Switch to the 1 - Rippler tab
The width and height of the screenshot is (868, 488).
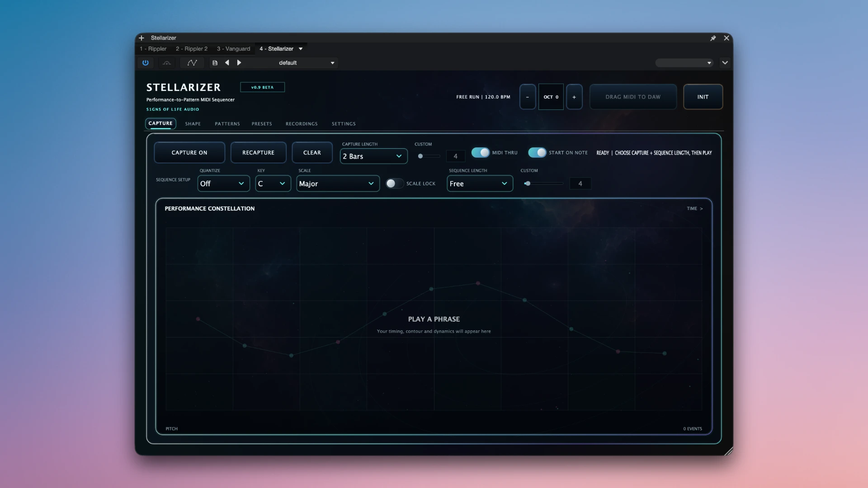(x=153, y=49)
